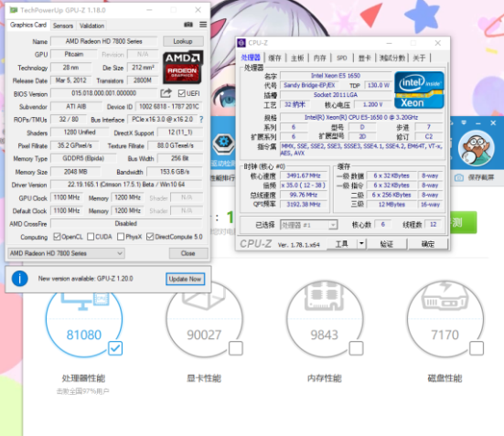Screen dimensions: 504x436
Task: Open the processor #1 selection dropdown
Action: (309, 225)
